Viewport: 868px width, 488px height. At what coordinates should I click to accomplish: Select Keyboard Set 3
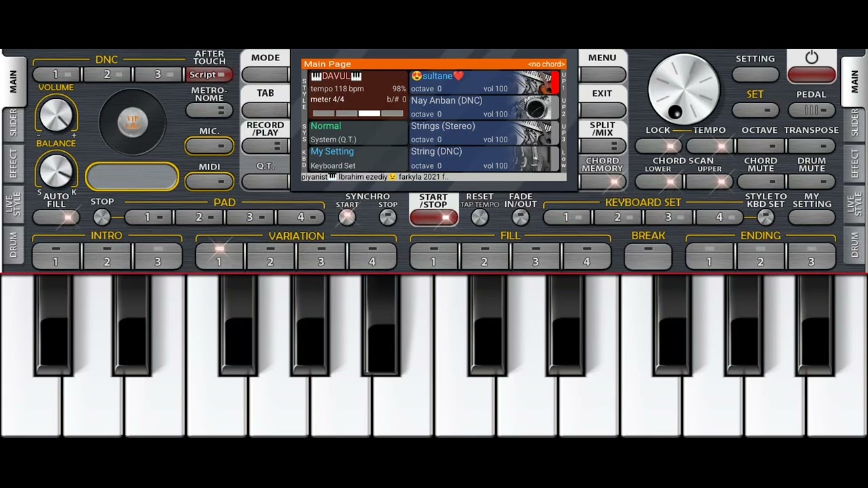tap(669, 218)
